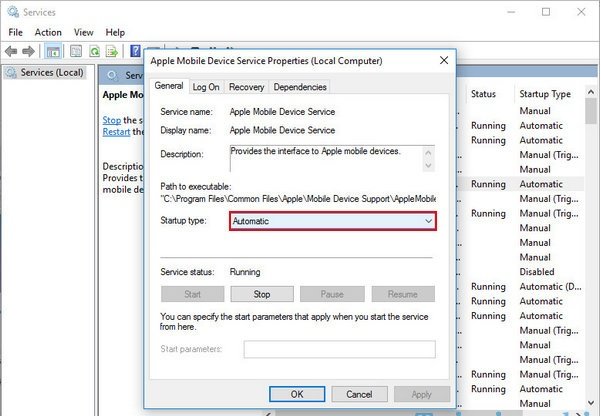Switch to the Log On tab
This screenshot has width=601, height=416.
coord(206,87)
